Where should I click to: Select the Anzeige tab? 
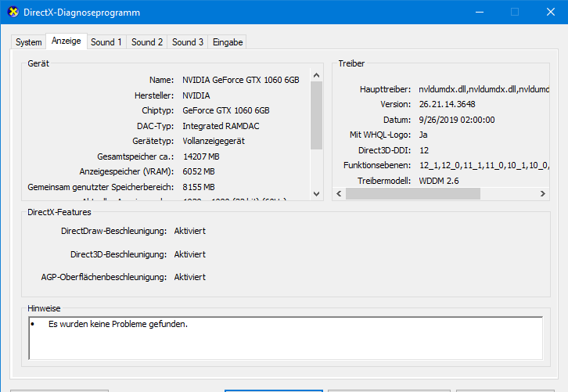67,41
